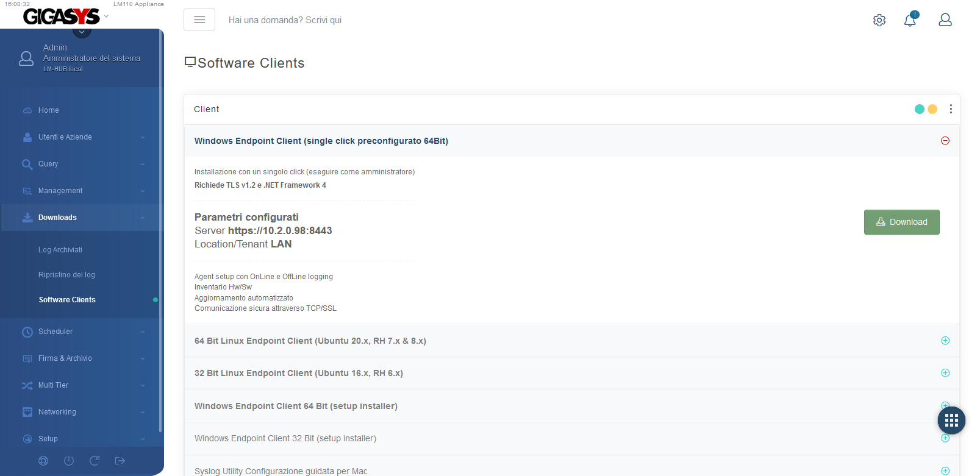Expand Windows Endpoint Client 32 Bit plus icon

(x=945, y=438)
